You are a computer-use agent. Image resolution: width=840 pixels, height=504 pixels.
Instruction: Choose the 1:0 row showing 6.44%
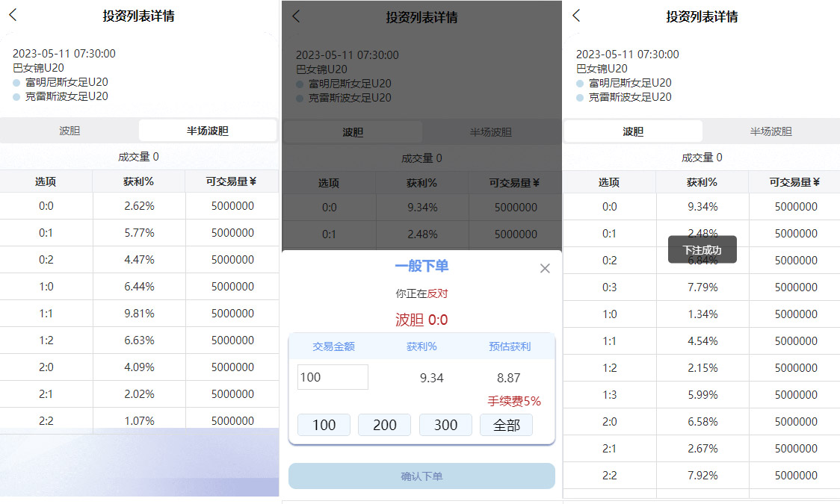[139, 287]
